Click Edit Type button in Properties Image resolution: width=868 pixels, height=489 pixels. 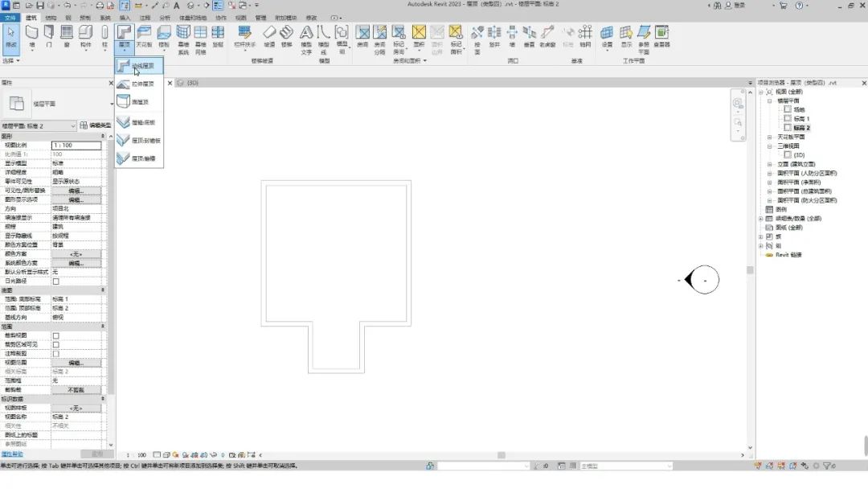[95, 125]
